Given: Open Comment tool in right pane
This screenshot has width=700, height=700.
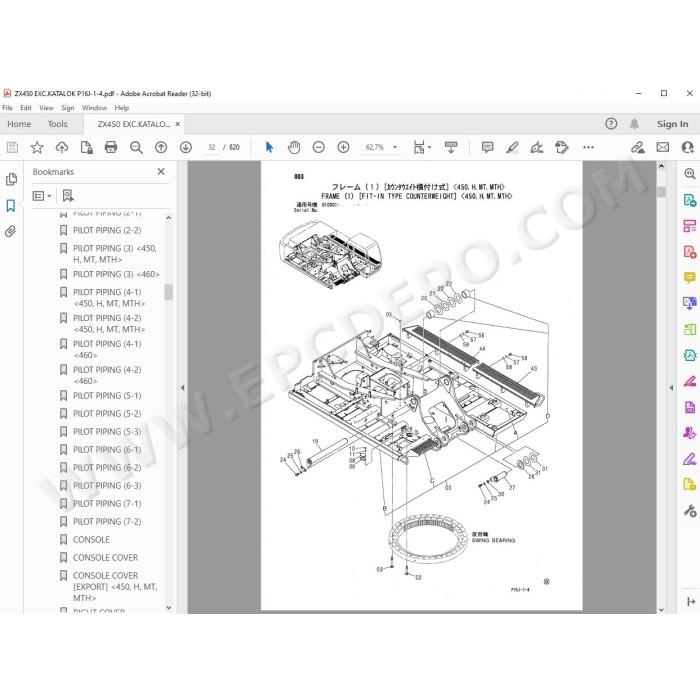Looking at the screenshot, I should 689,278.
